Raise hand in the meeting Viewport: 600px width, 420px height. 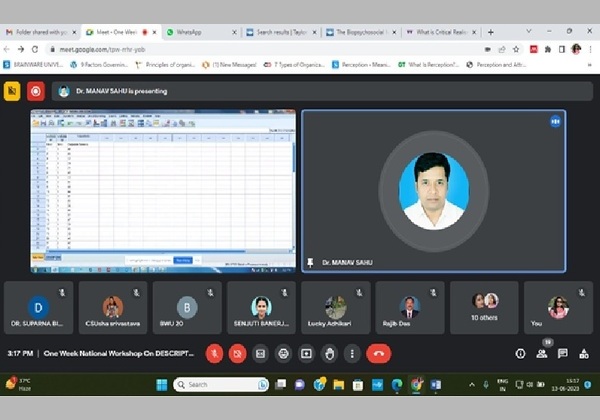tap(329, 353)
